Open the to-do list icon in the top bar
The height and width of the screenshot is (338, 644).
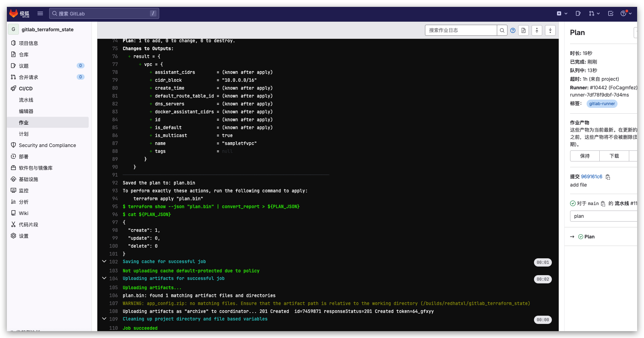[x=611, y=13]
